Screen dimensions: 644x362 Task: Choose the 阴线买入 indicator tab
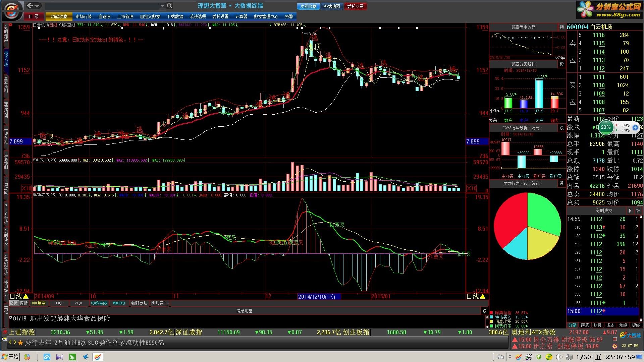click(159, 303)
